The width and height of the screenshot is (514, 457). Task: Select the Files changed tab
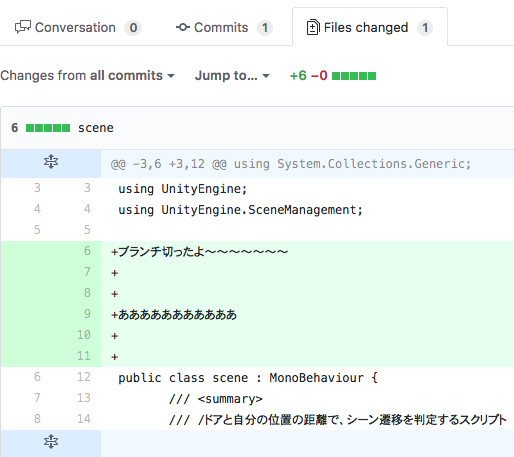(370, 27)
